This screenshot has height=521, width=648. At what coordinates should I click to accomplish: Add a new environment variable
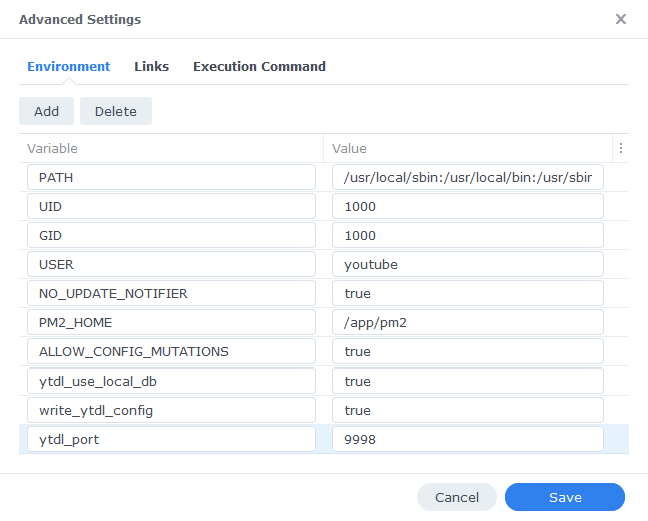[x=46, y=111]
